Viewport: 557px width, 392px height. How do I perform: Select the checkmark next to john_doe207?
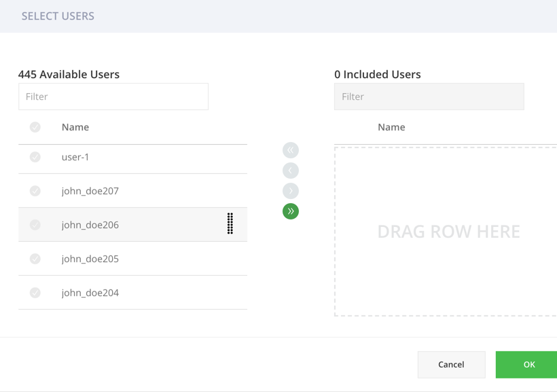(x=35, y=191)
